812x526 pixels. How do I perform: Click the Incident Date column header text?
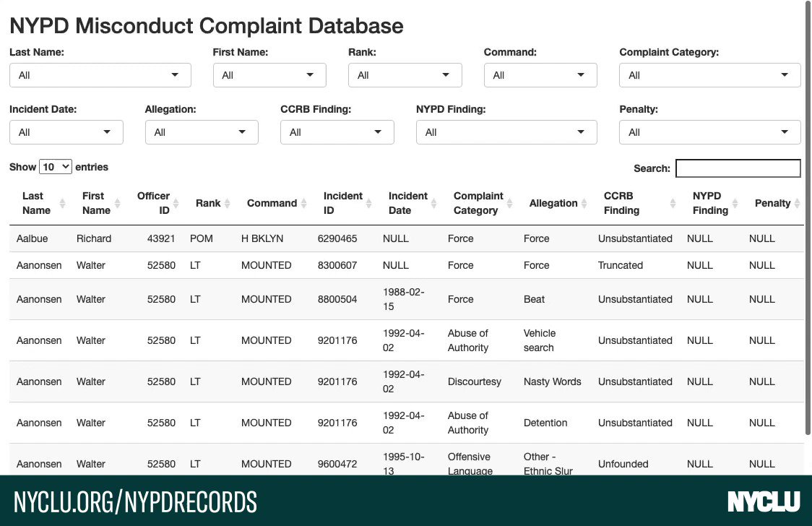(408, 203)
